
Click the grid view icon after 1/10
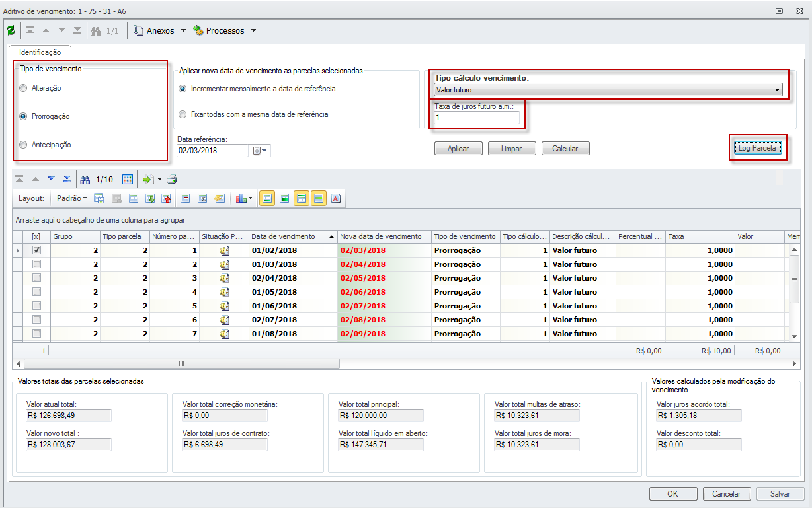pyautogui.click(x=128, y=179)
